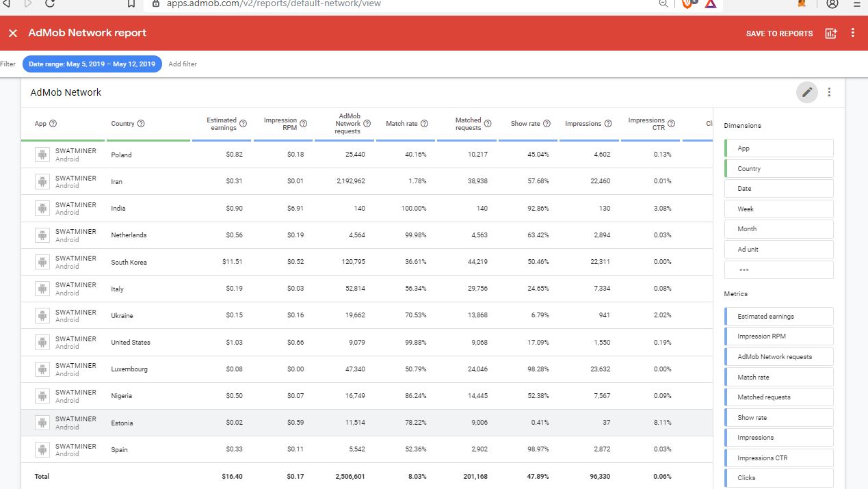Click Iran requests value 2,192,962
This screenshot has width=868, height=489.
point(350,181)
